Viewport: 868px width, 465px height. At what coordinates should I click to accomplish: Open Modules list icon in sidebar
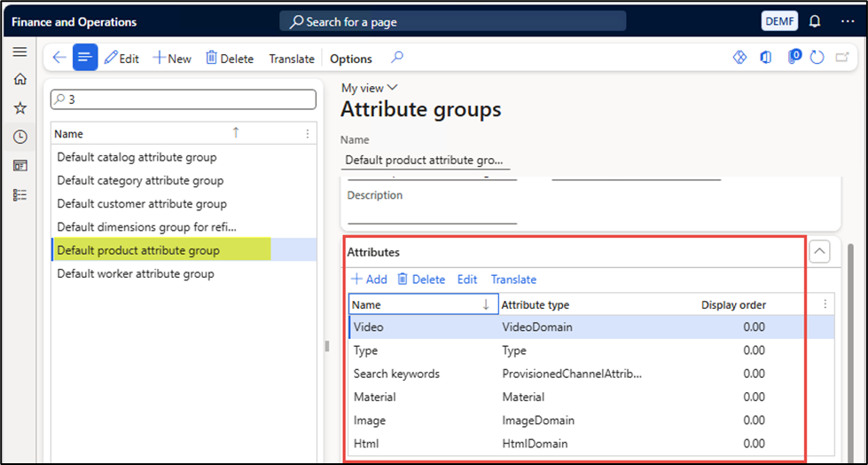click(x=20, y=194)
